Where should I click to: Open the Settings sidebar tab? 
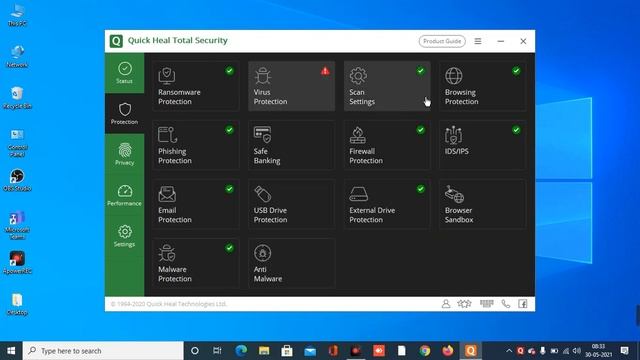click(x=124, y=236)
